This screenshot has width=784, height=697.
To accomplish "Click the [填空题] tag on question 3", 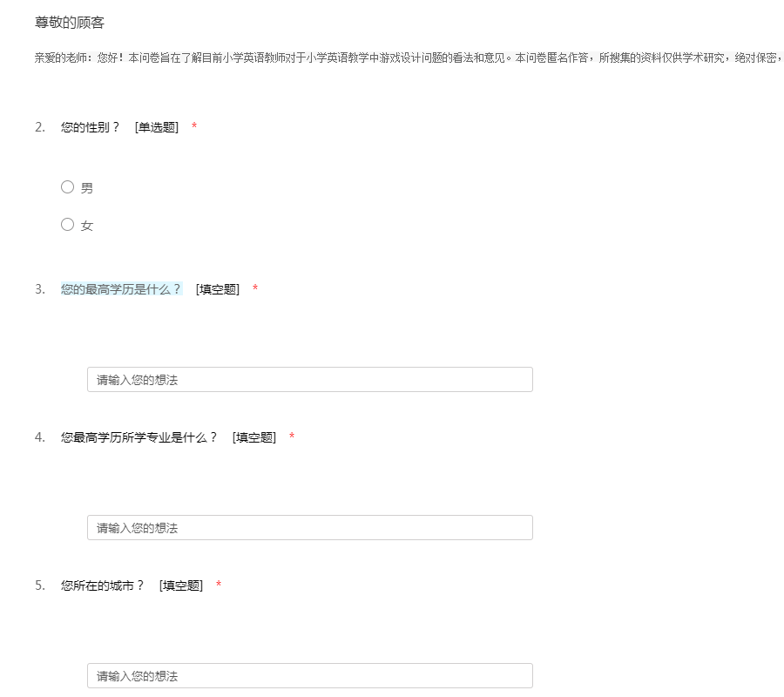I will (x=218, y=289).
